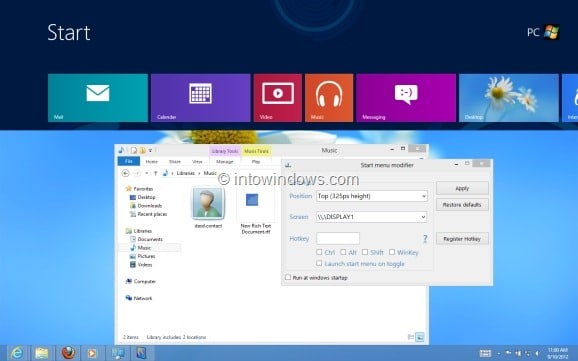Open the Manage tab under Library Tools

click(224, 162)
